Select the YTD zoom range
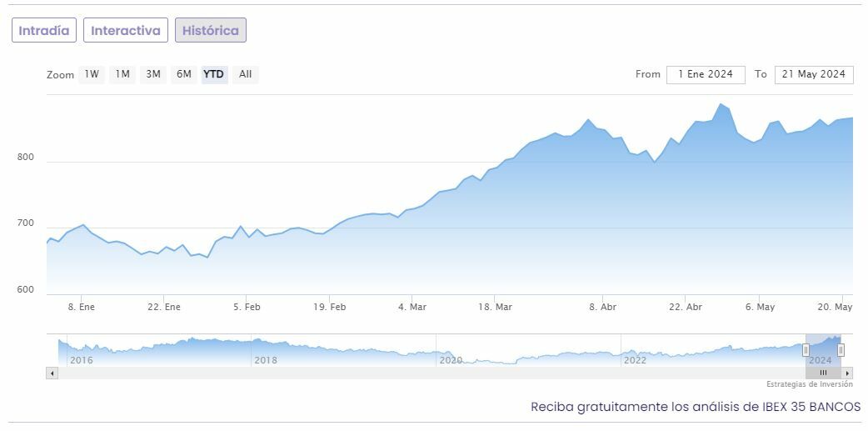The width and height of the screenshot is (868, 431). [214, 74]
